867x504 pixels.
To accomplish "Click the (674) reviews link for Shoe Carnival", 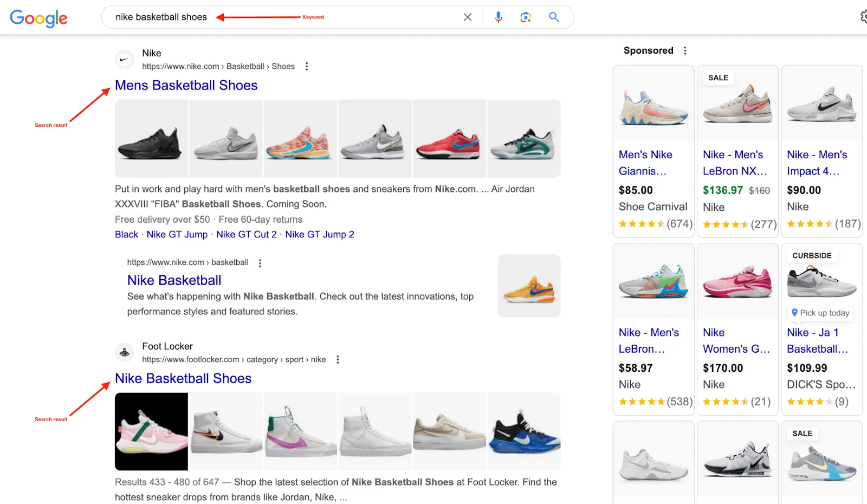I will click(x=681, y=224).
